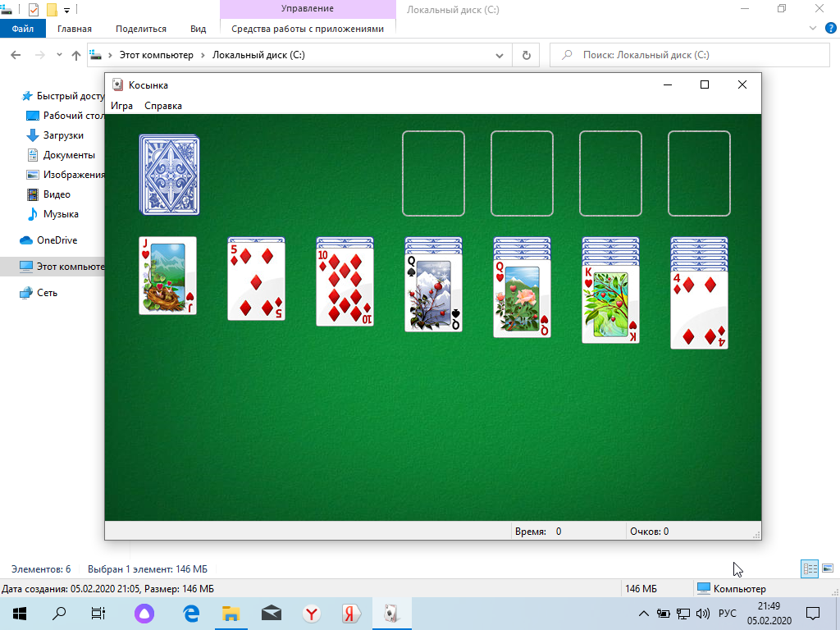Switch to the Поделиться ribbon tab

coord(141,29)
